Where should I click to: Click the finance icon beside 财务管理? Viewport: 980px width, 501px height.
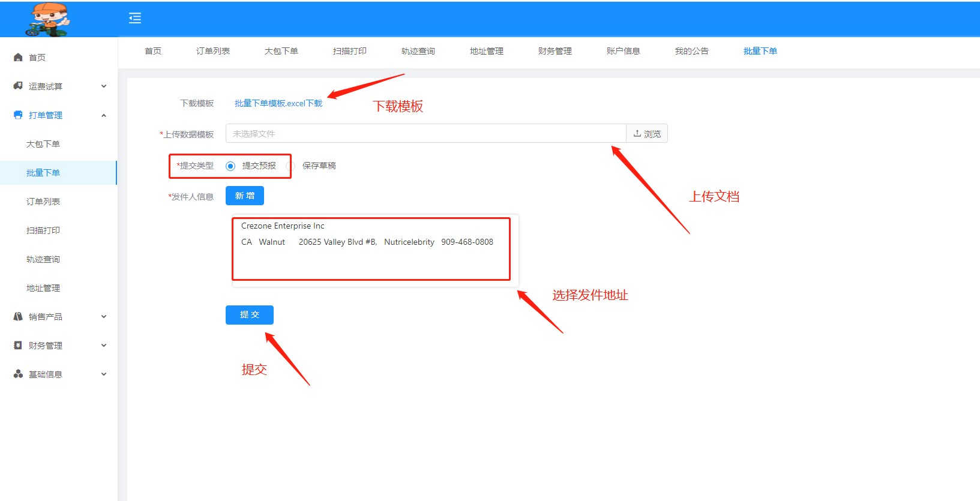[x=18, y=346]
